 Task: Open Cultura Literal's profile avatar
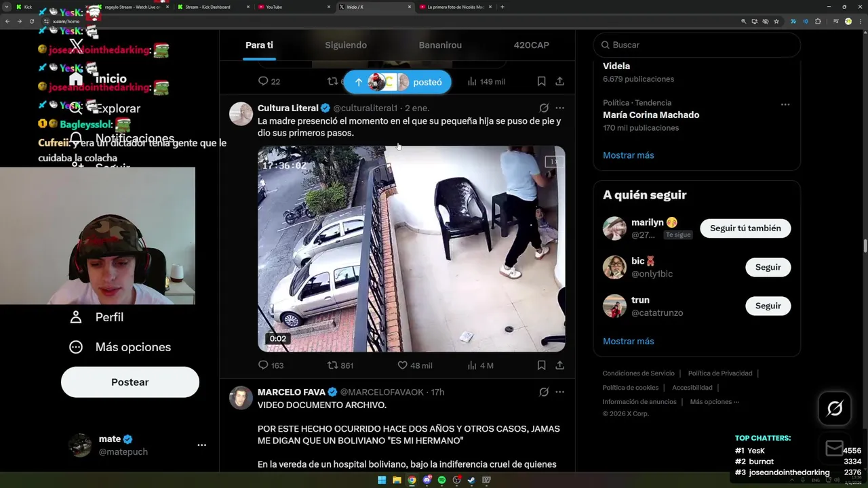(x=241, y=114)
